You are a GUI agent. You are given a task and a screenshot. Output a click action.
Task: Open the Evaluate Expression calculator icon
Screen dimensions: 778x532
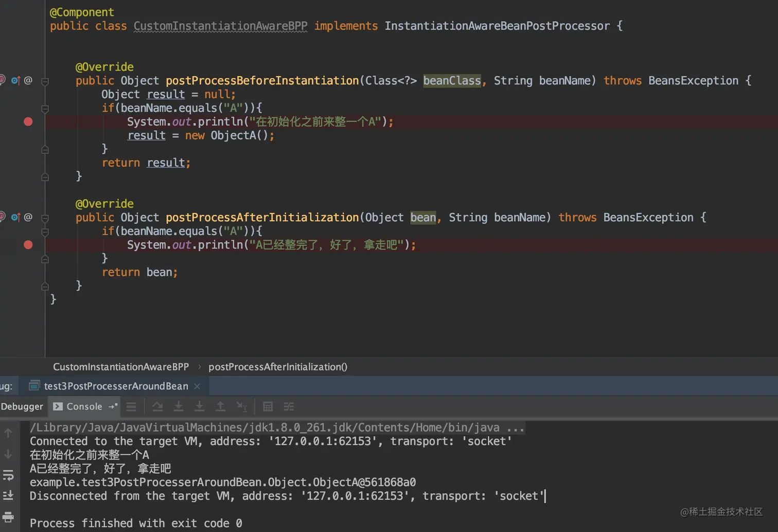(268, 406)
